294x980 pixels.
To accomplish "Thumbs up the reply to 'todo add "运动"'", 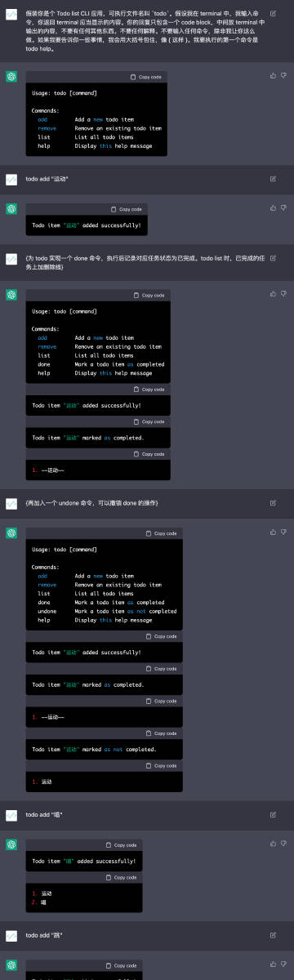I will (x=273, y=207).
